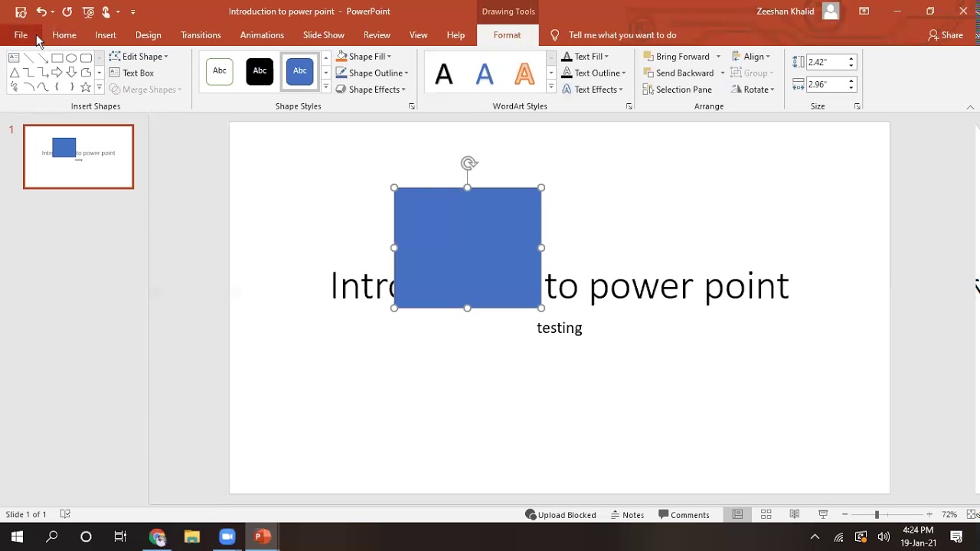Screen dimensions: 980x551
Task: Start Slide Show from status bar
Action: [x=823, y=514]
